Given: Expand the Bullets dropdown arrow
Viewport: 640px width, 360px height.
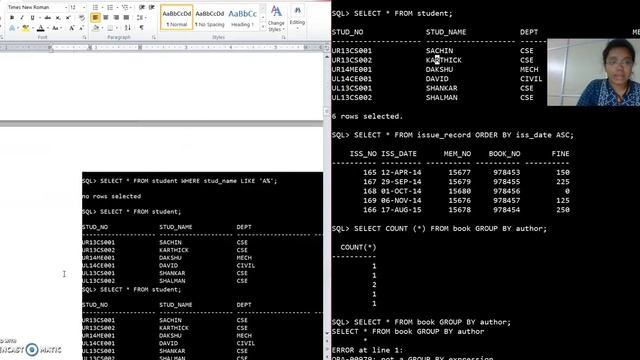Looking at the screenshot, I should tap(101, 7).
